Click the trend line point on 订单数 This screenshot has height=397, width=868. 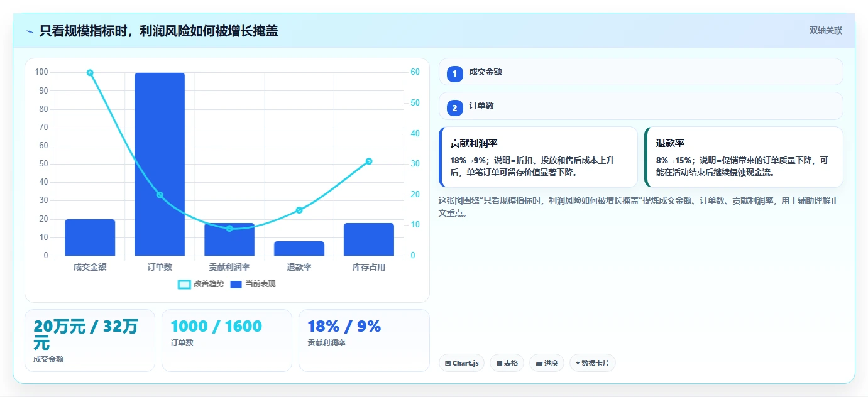160,195
